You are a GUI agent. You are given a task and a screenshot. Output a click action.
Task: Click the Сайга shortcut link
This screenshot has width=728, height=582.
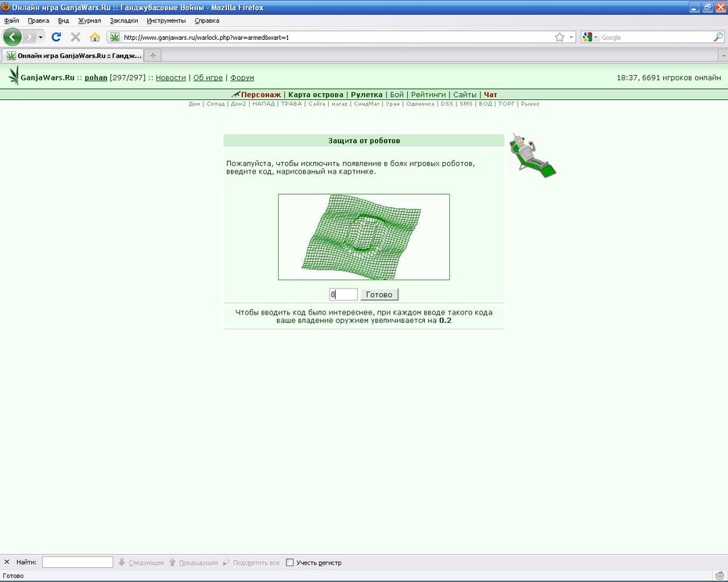point(317,104)
